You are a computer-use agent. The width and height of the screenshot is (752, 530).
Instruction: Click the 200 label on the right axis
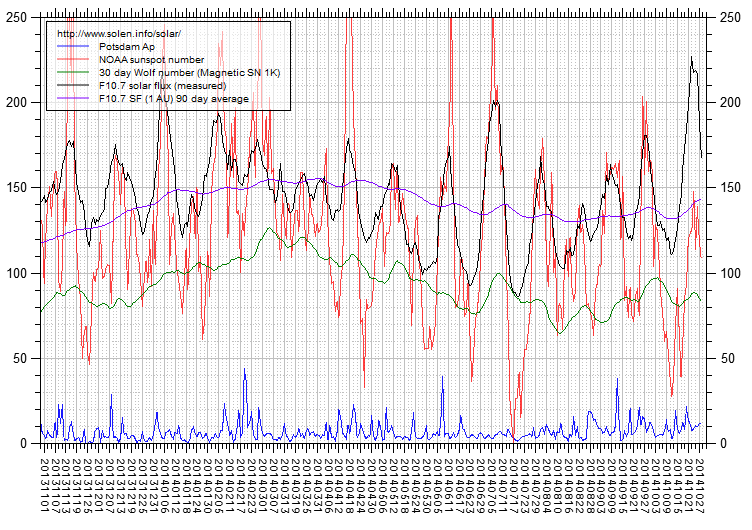click(x=730, y=103)
